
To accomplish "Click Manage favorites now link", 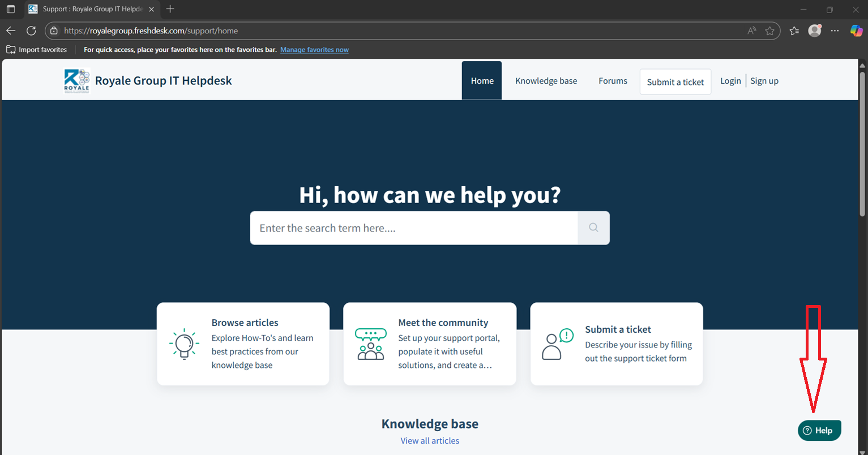I will [314, 50].
